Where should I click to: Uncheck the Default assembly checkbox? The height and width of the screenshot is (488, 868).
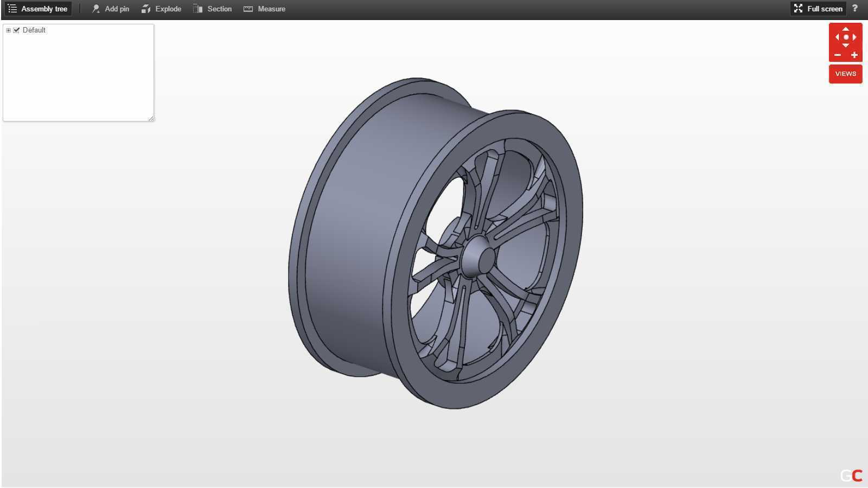pyautogui.click(x=16, y=30)
